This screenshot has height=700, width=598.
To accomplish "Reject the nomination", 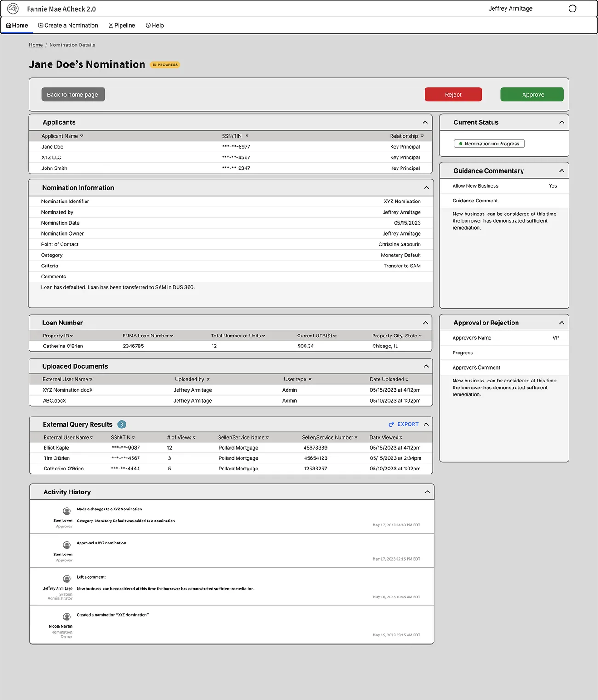I will 453,94.
